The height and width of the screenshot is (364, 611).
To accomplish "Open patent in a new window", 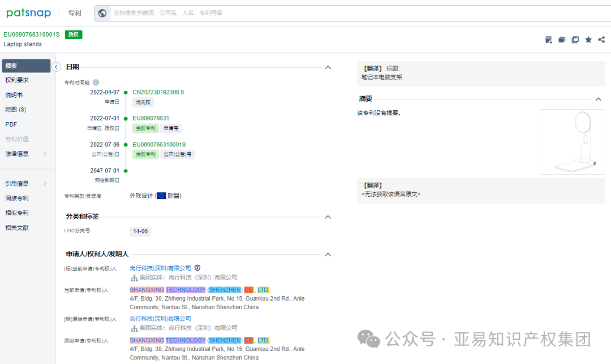I will (x=575, y=40).
